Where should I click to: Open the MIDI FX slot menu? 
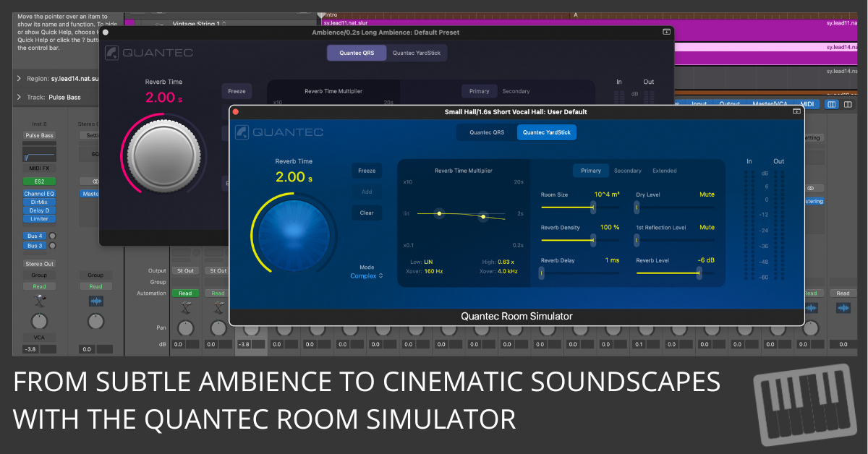click(x=39, y=168)
